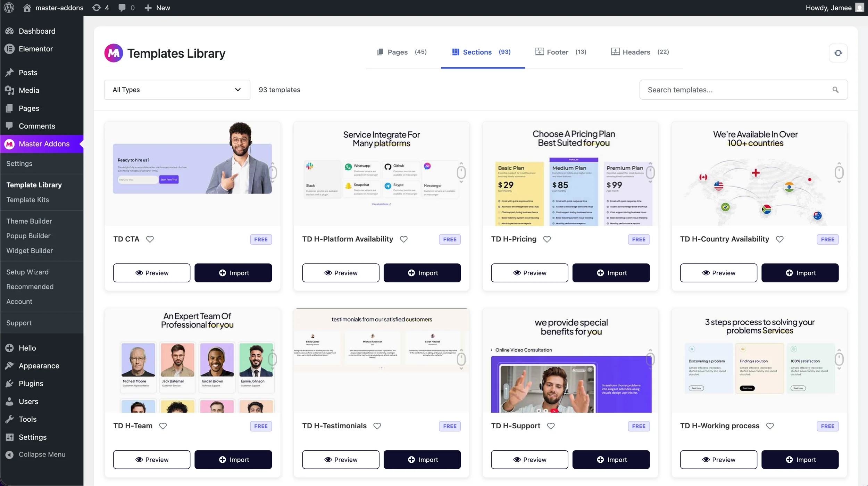Open Theme Builder
Viewport: 868px width, 486px height.
coord(29,221)
